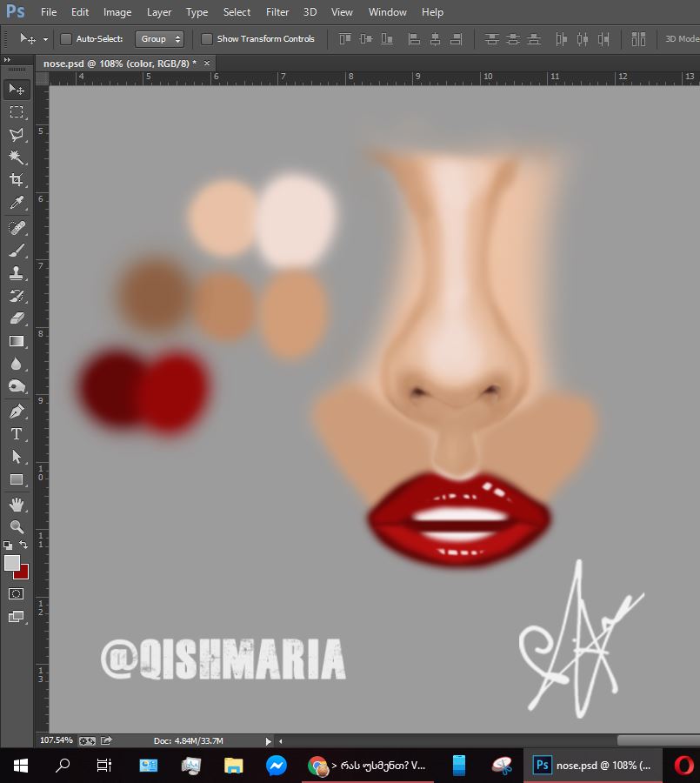The width and height of the screenshot is (700, 783).
Task: Open the Group auto-select dropdown
Action: click(x=160, y=39)
